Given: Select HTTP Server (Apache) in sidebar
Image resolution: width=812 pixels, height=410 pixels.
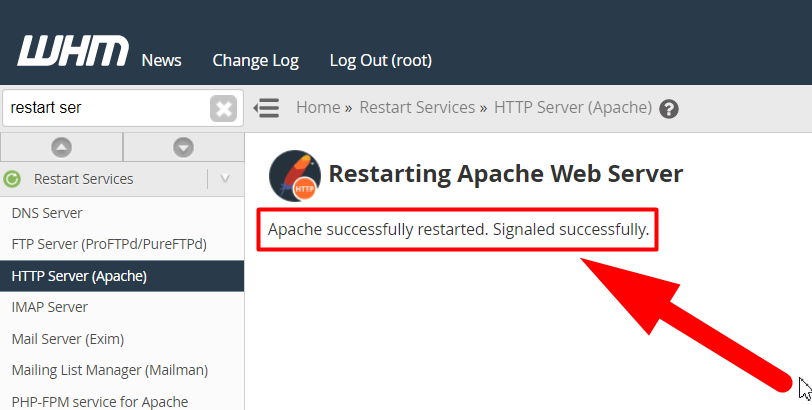Looking at the screenshot, I should (122, 276).
